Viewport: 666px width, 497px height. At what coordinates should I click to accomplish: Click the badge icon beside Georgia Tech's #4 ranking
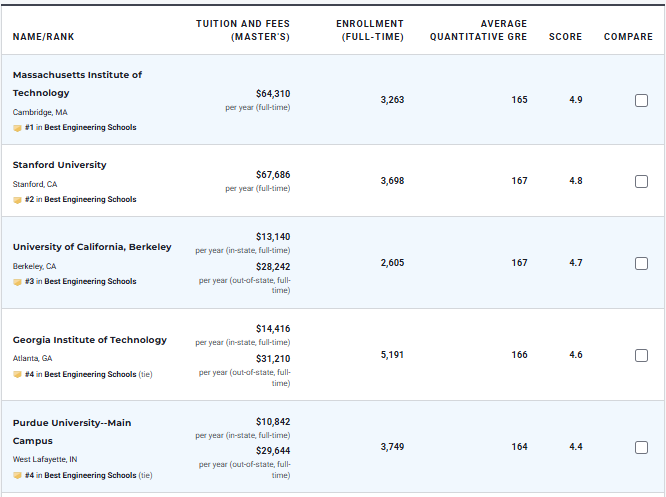coord(17,375)
